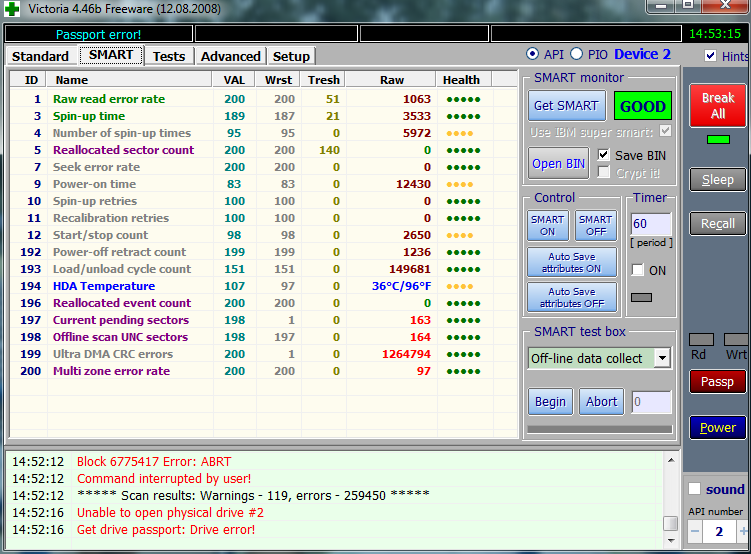Toggle the Save BIN checkbox
751x554 pixels.
[x=604, y=155]
